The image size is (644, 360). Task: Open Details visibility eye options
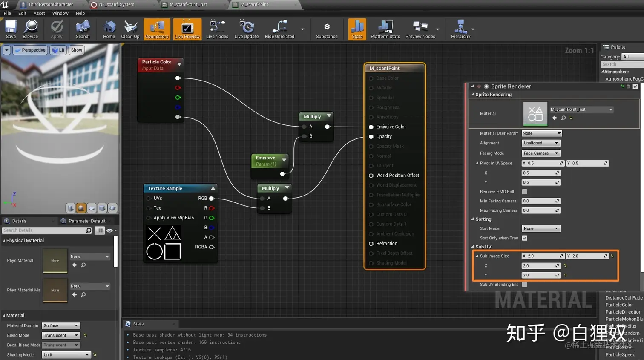point(112,230)
